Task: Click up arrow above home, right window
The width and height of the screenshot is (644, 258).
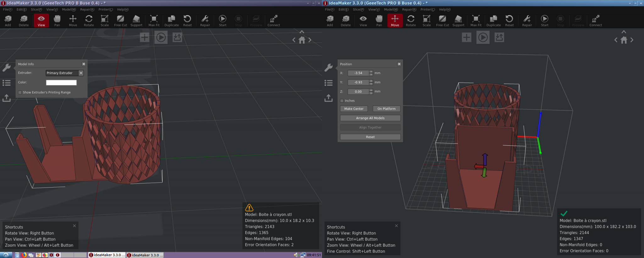Action: (624, 32)
